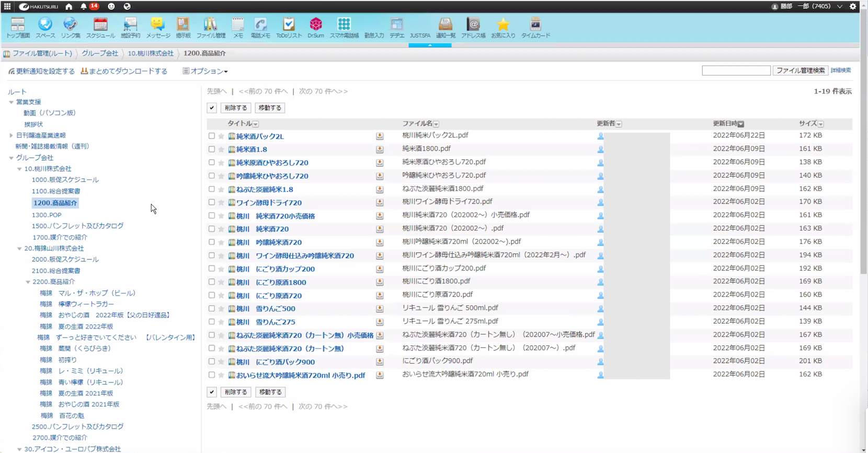Viewport: 868px width, 453px height.
Task: Tick checkbox for 純米原酒ひやおろし720 row
Action: (x=212, y=162)
